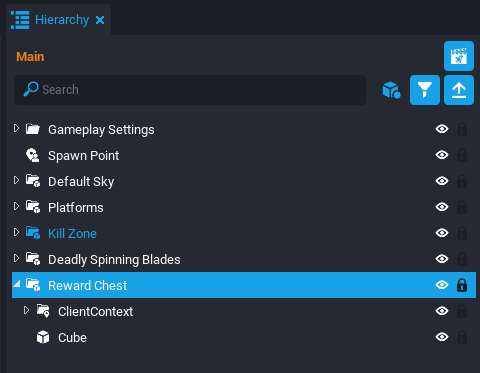
Task: Click the ClientContext folder icon
Action: [43, 311]
